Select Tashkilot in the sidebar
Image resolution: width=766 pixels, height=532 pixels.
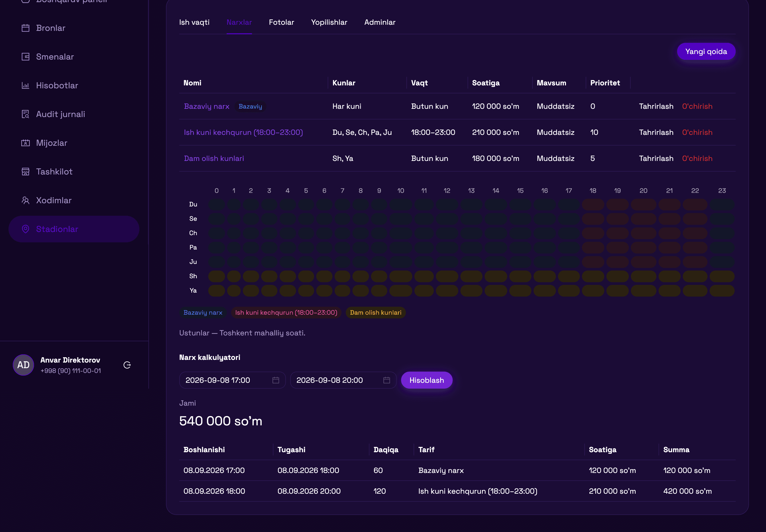(x=74, y=172)
